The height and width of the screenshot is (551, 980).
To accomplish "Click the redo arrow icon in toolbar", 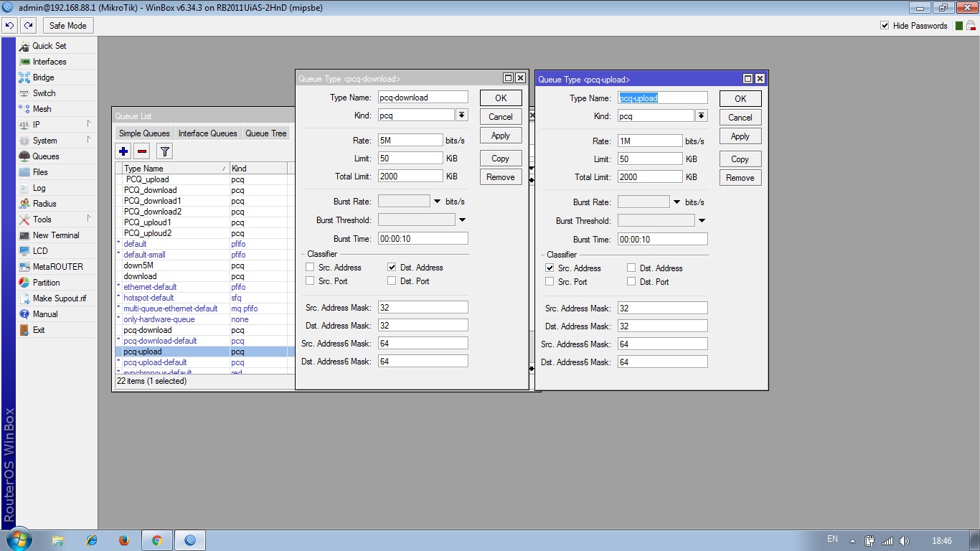I will click(28, 26).
